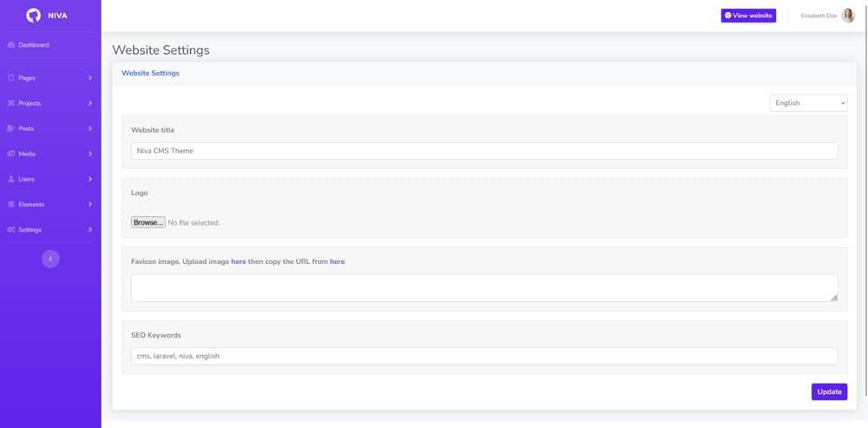Image resolution: width=868 pixels, height=428 pixels.
Task: Click the Projects icon in sidebar
Action: pyautogui.click(x=10, y=103)
